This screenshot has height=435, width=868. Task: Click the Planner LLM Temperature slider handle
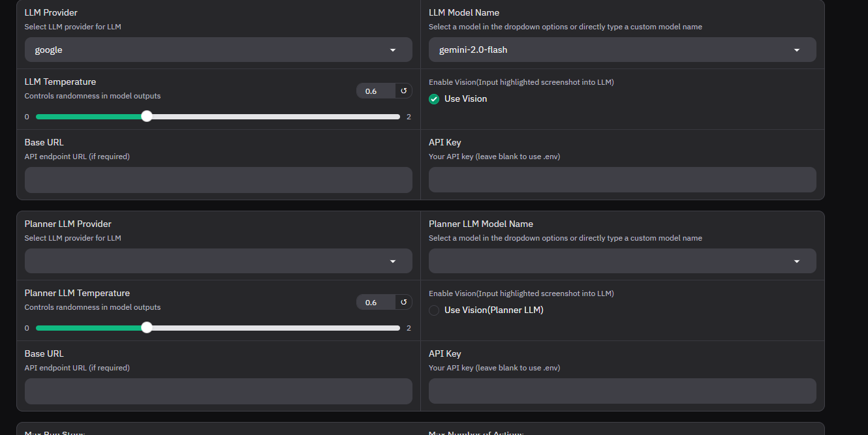coord(147,327)
